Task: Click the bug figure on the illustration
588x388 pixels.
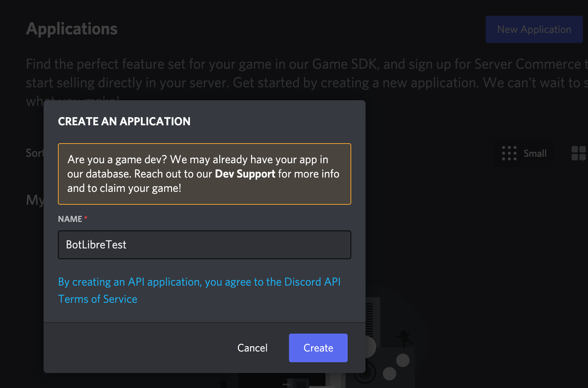Action: pos(405,337)
